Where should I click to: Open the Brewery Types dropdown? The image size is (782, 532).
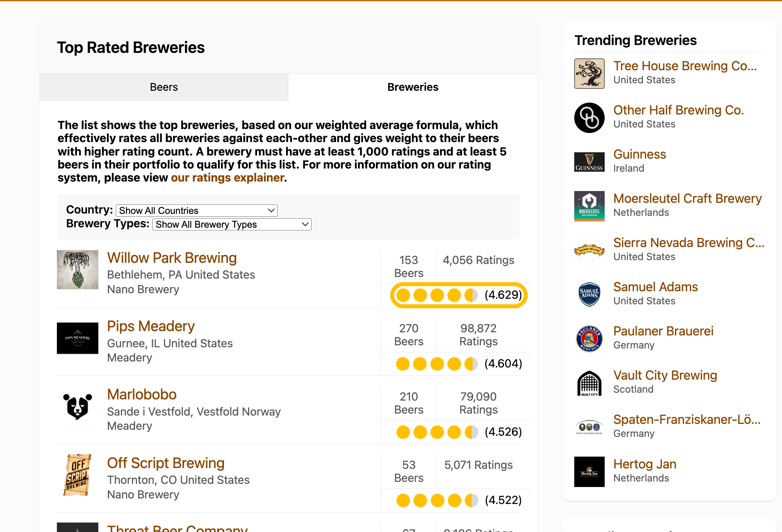[x=232, y=224]
